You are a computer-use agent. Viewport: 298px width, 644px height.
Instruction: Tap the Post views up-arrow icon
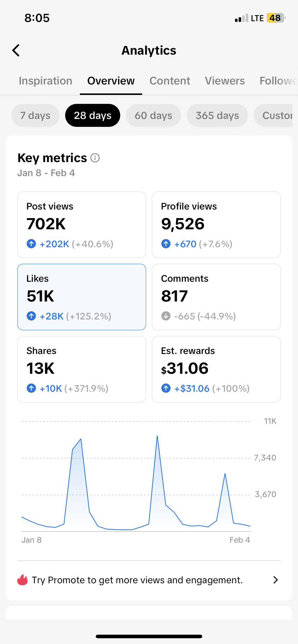[x=31, y=244]
